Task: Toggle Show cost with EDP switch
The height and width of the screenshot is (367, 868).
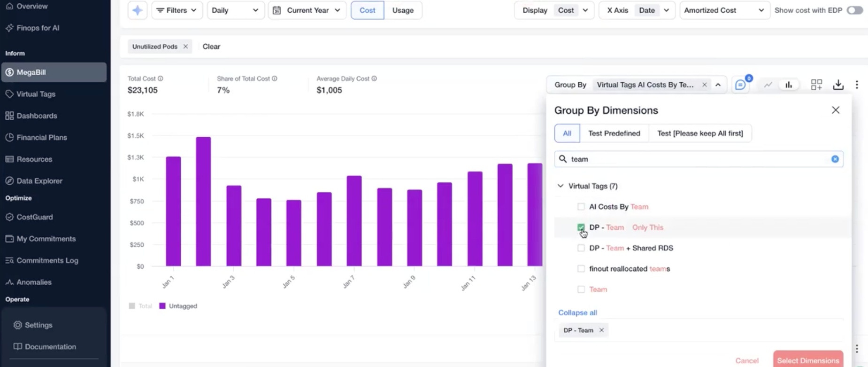Action: point(854,10)
